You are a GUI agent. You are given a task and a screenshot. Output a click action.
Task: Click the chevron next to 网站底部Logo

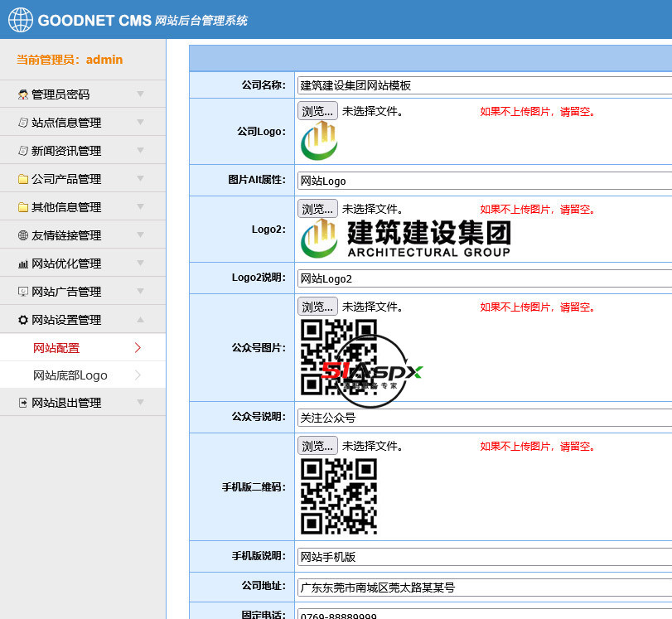[138, 375]
